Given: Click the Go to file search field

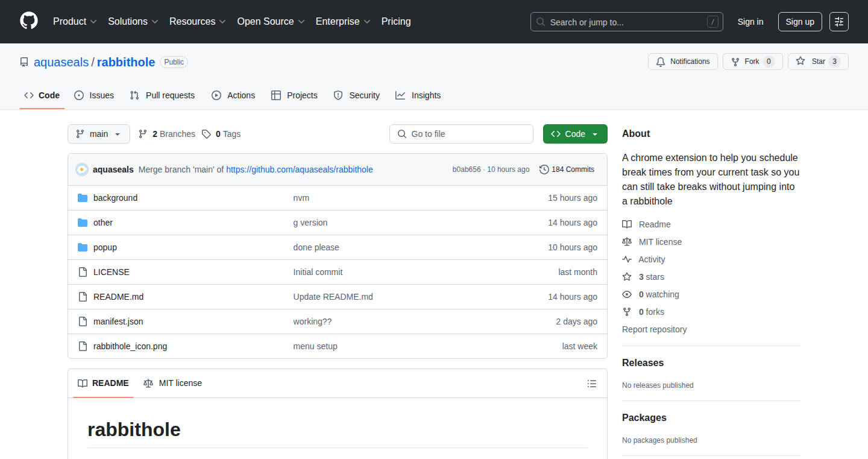Looking at the screenshot, I should (461, 134).
